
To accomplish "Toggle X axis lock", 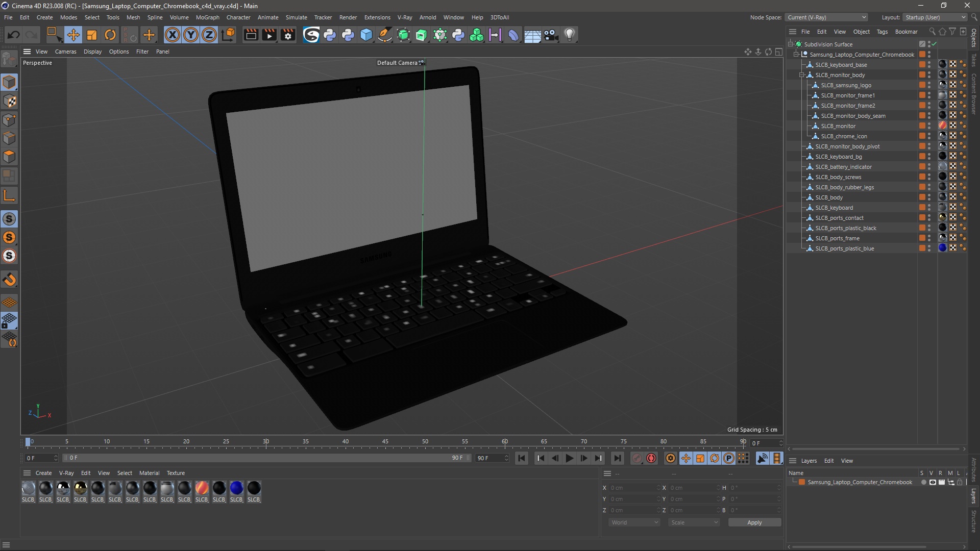I will [173, 35].
